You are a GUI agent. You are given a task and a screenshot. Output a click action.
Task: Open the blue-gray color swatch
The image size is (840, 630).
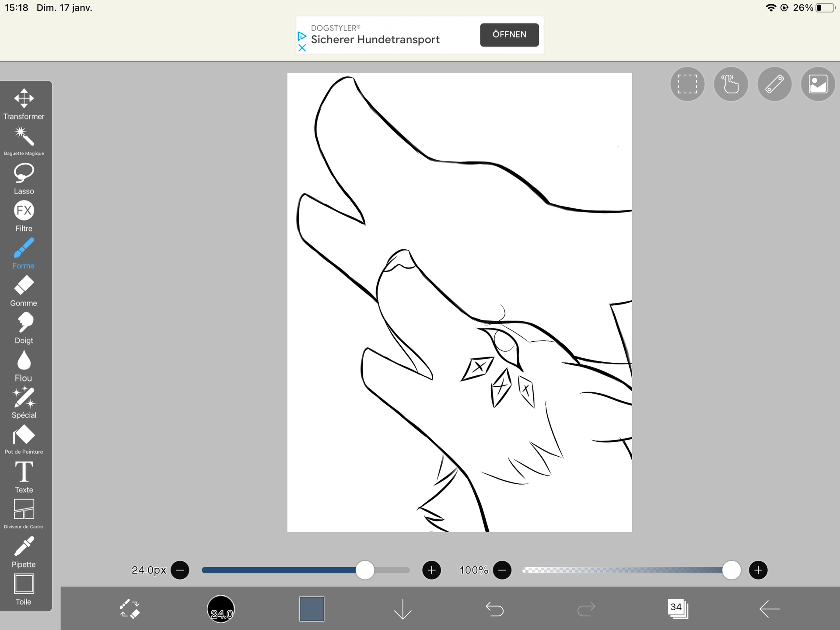(x=312, y=609)
